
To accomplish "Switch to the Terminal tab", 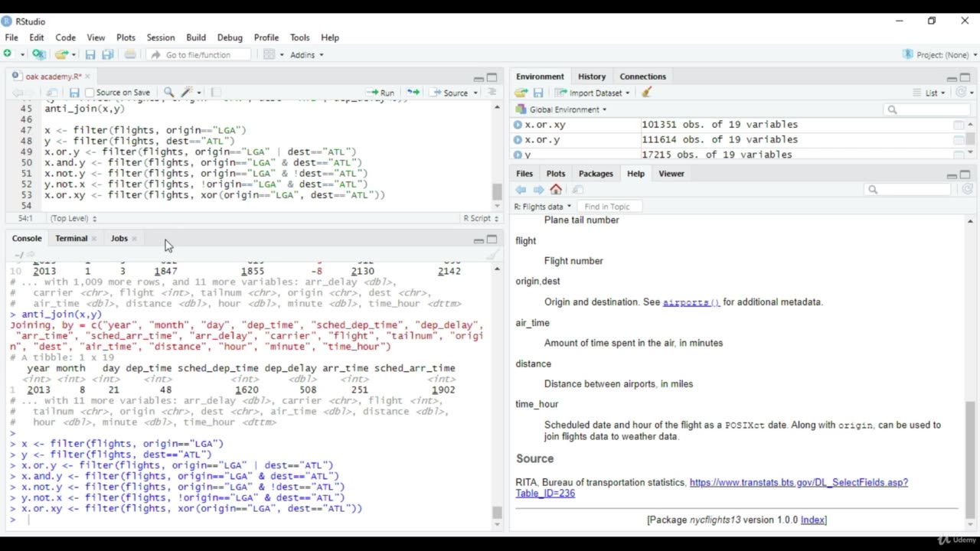I will (x=71, y=238).
